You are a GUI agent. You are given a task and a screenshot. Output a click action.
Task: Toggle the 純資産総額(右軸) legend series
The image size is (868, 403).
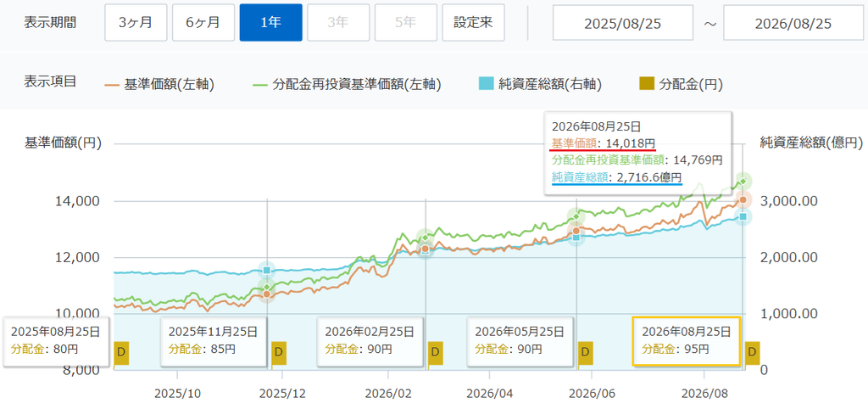click(540, 84)
